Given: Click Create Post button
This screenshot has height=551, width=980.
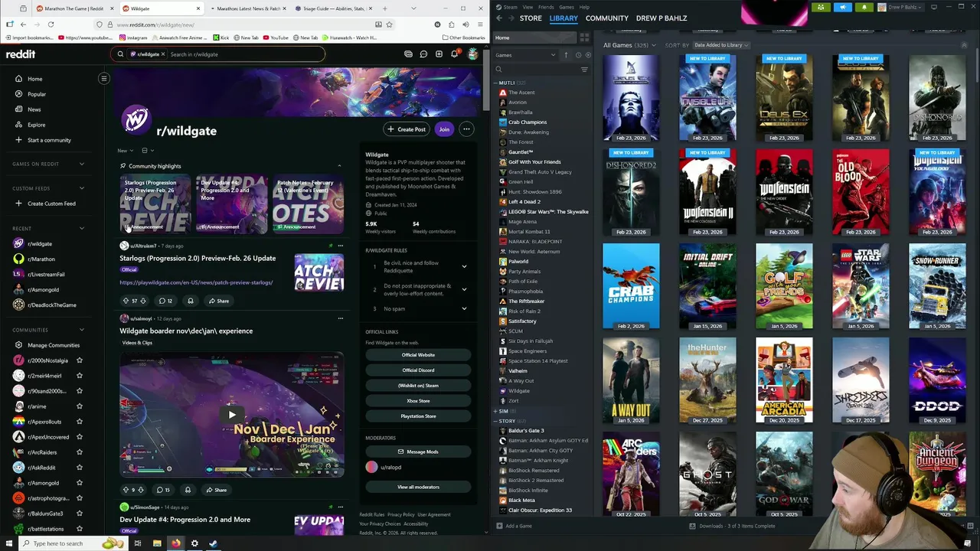Looking at the screenshot, I should pyautogui.click(x=406, y=129).
